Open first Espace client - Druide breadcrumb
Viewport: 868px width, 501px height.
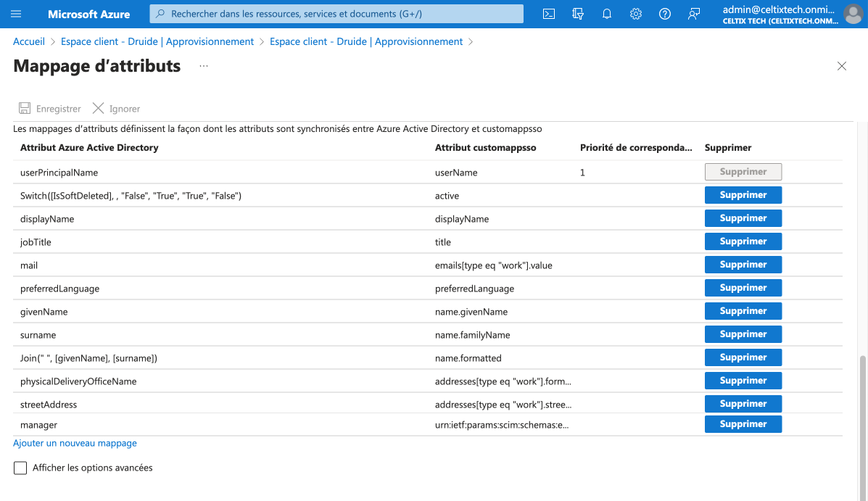157,41
